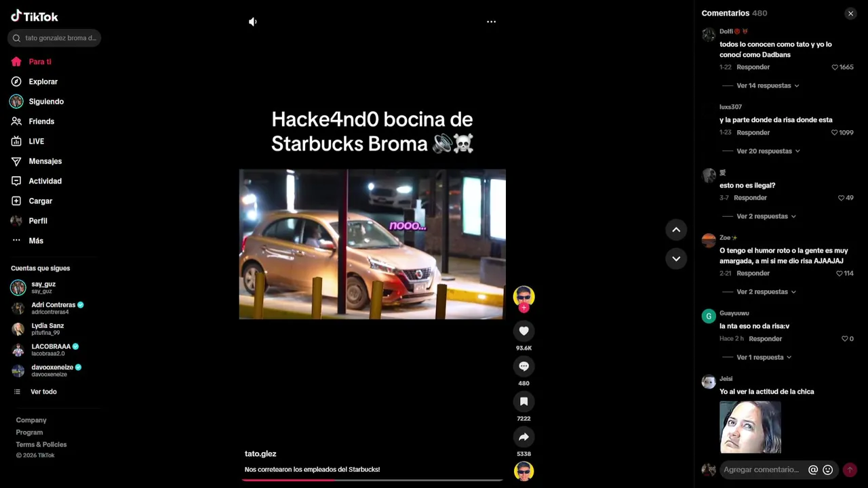Viewport: 868px width, 488px height.
Task: Click the video player frame
Action: (x=372, y=244)
